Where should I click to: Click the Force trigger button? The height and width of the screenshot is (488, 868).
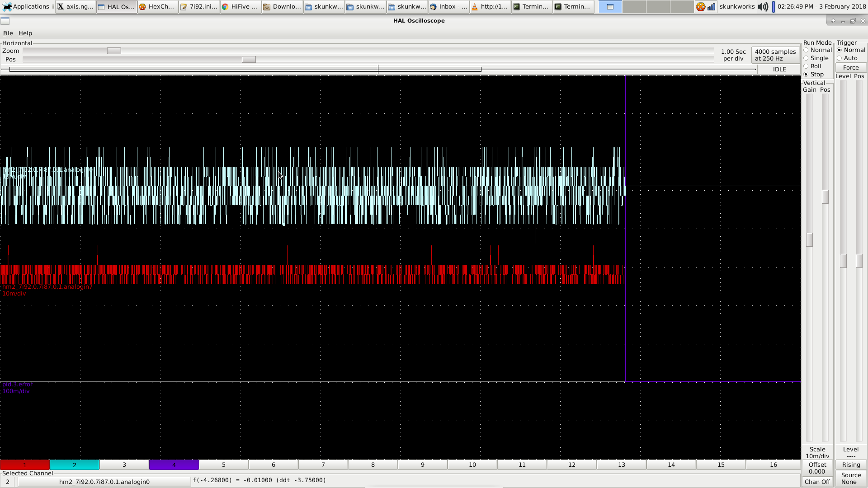point(851,68)
